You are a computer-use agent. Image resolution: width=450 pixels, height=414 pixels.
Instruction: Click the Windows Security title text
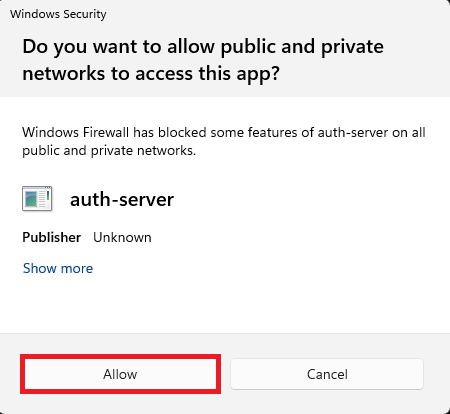(x=58, y=14)
